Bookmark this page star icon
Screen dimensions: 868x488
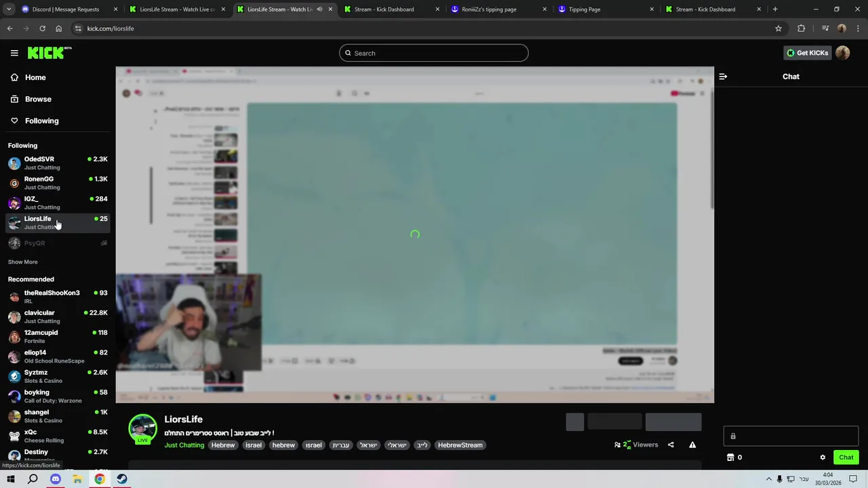pyautogui.click(x=778, y=28)
